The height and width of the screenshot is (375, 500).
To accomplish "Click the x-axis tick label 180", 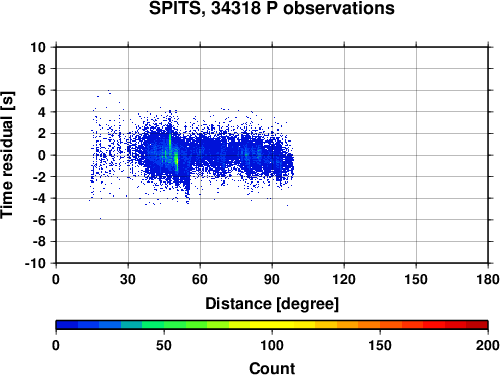I will point(488,279).
